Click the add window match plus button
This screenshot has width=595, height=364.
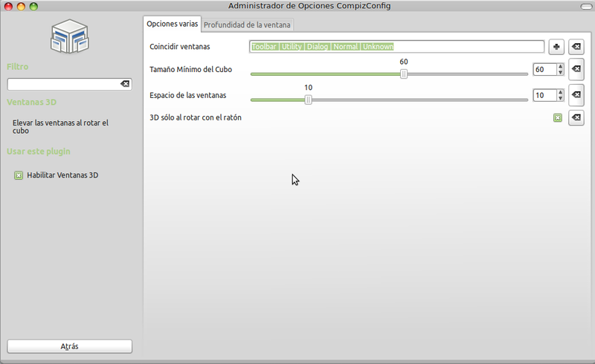[556, 47]
